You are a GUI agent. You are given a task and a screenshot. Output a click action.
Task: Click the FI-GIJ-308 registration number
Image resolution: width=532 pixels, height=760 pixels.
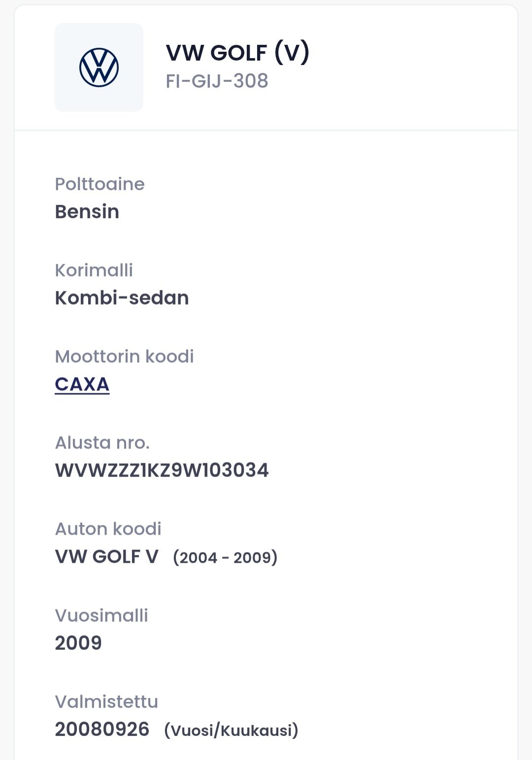(217, 81)
